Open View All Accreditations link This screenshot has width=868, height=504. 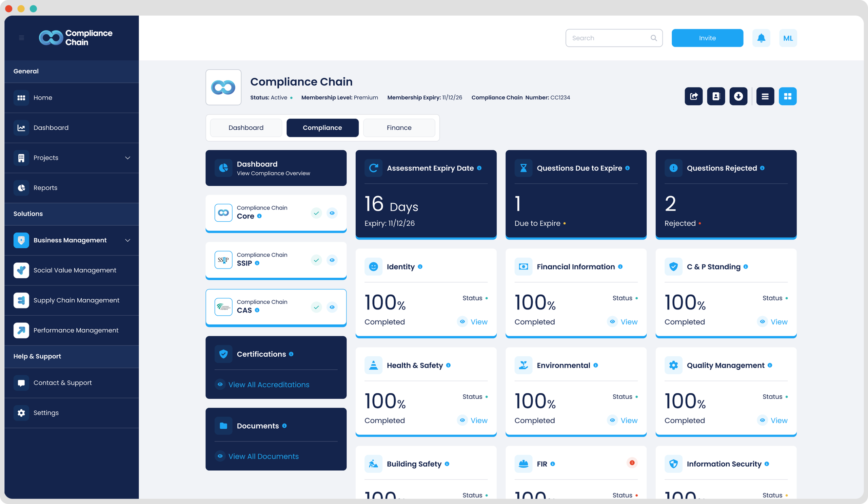[x=268, y=385]
